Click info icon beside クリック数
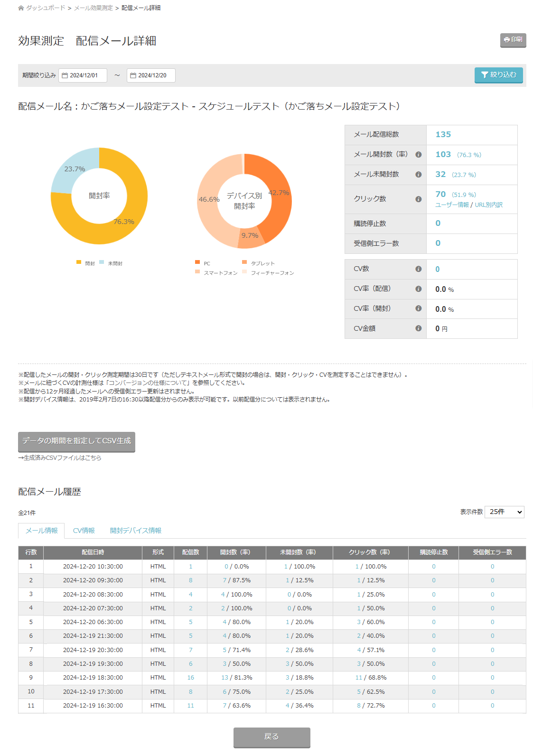Viewport: 533px width, 756px height. pos(418,199)
